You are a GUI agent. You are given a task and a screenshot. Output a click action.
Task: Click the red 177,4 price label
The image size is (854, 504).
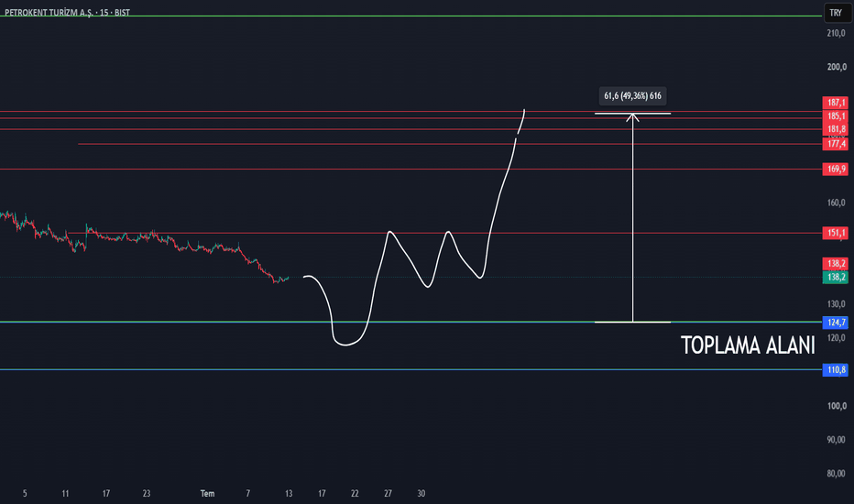[836, 144]
